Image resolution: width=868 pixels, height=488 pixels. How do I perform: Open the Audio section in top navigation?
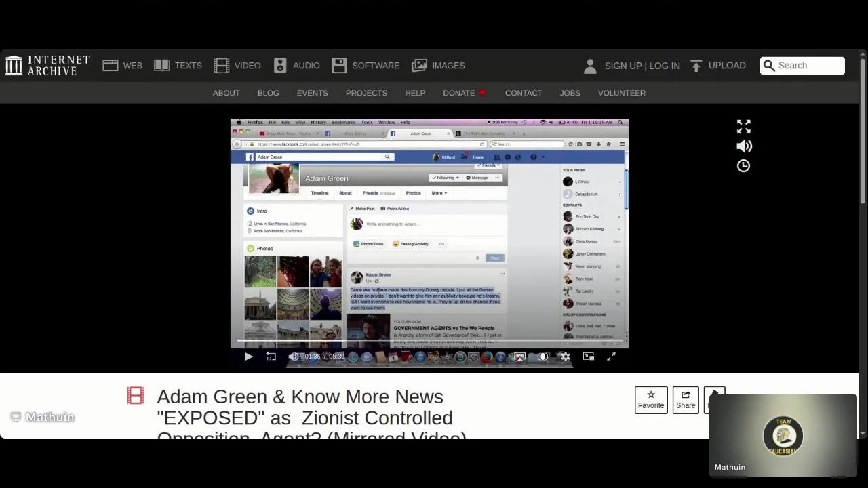(297, 66)
